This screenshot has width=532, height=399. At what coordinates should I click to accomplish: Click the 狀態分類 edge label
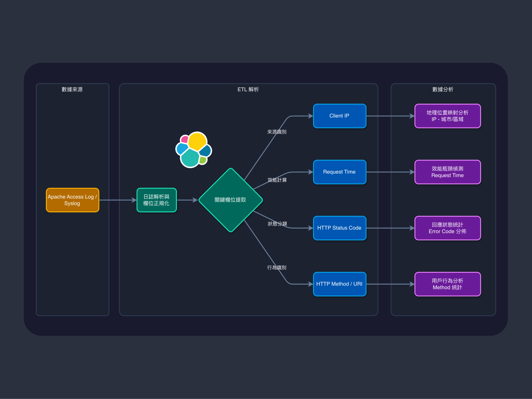(x=277, y=224)
